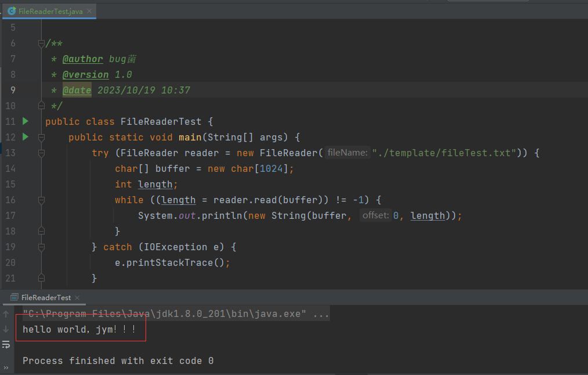
Task: Click IOException in the catch clause
Action: coord(176,247)
